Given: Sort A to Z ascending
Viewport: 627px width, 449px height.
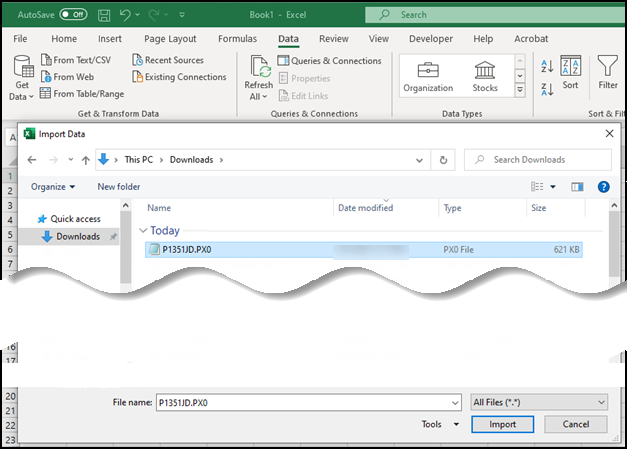Looking at the screenshot, I should point(547,66).
